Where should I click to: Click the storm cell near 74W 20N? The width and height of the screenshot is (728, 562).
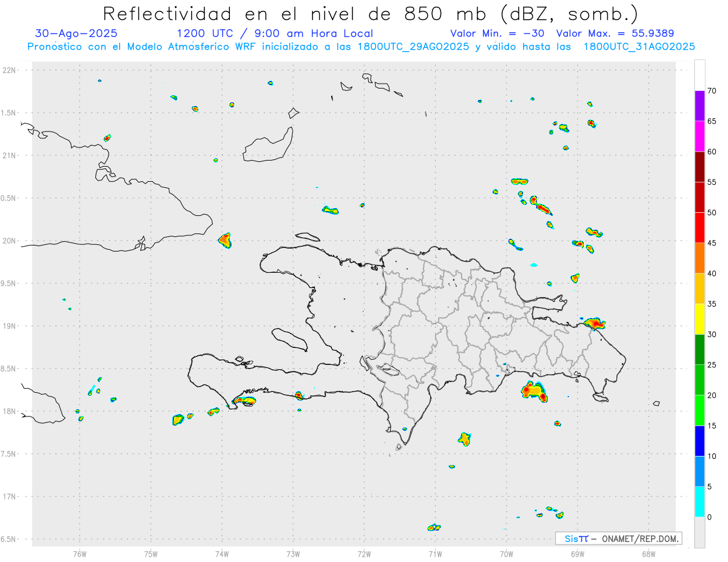click(x=224, y=240)
